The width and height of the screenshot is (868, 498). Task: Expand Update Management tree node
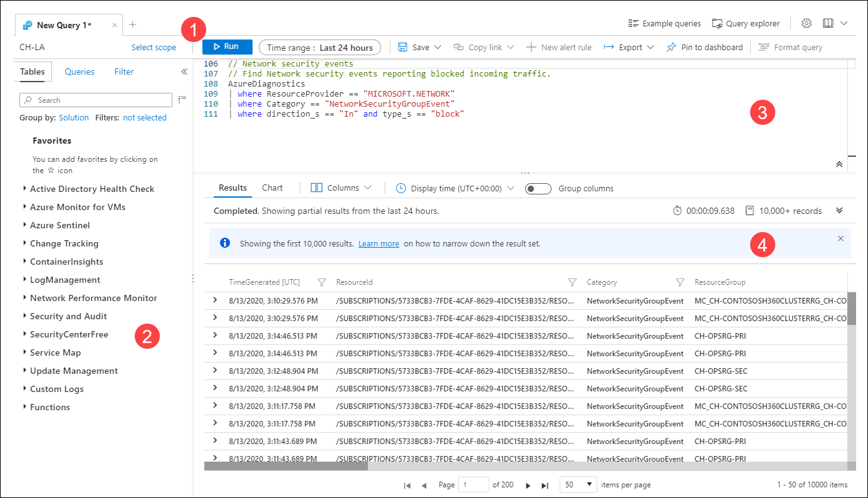(x=25, y=370)
